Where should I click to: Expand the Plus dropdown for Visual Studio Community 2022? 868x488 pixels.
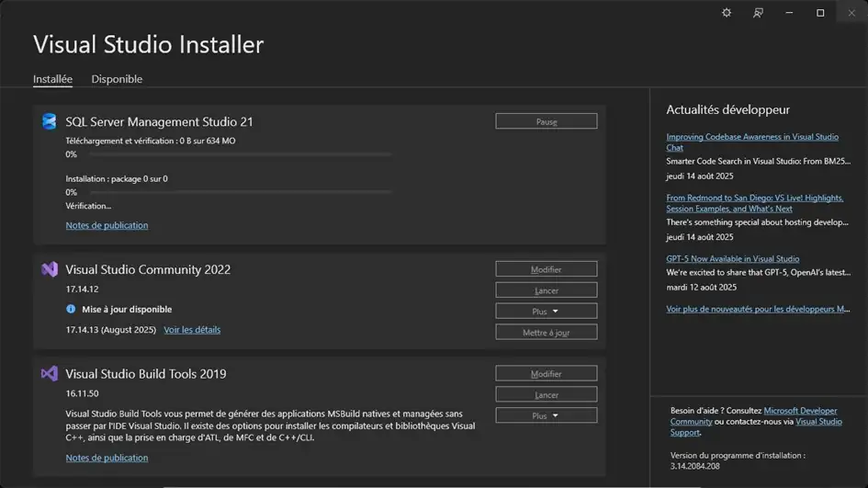(x=547, y=312)
